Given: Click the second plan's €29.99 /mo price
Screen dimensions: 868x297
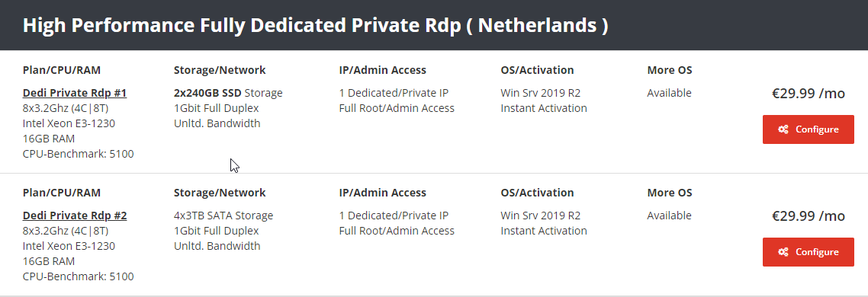Looking at the screenshot, I should point(809,216).
